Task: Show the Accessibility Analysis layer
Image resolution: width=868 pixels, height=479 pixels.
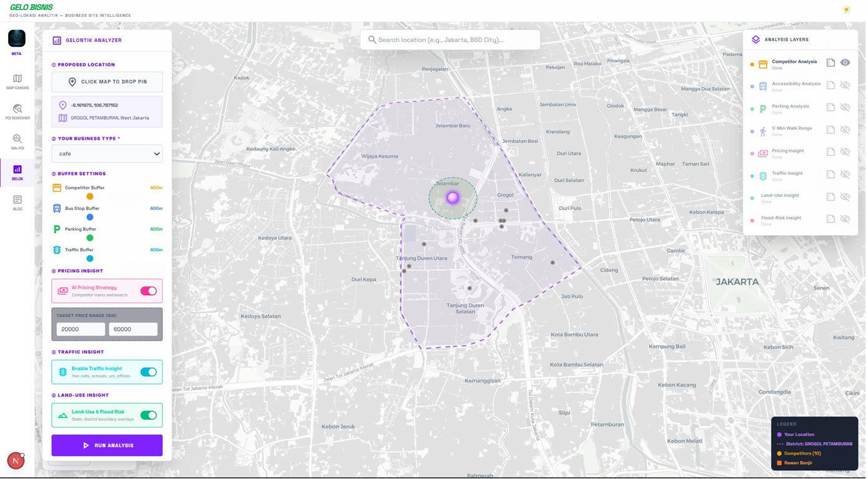Action: tap(847, 86)
